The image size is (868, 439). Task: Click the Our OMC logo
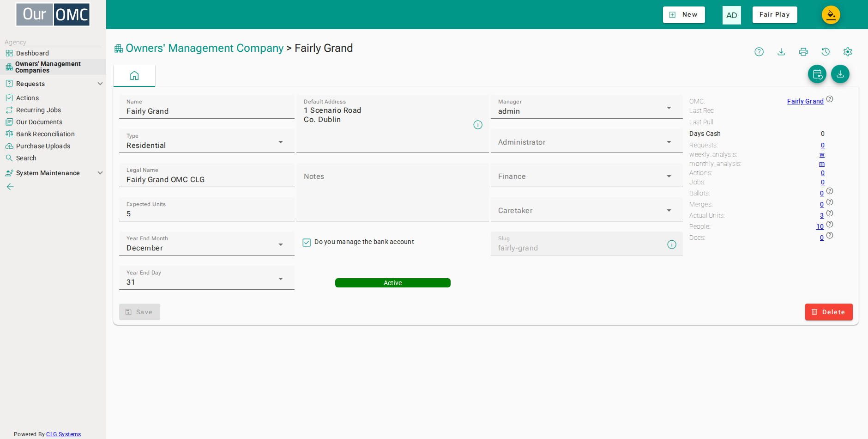click(53, 14)
